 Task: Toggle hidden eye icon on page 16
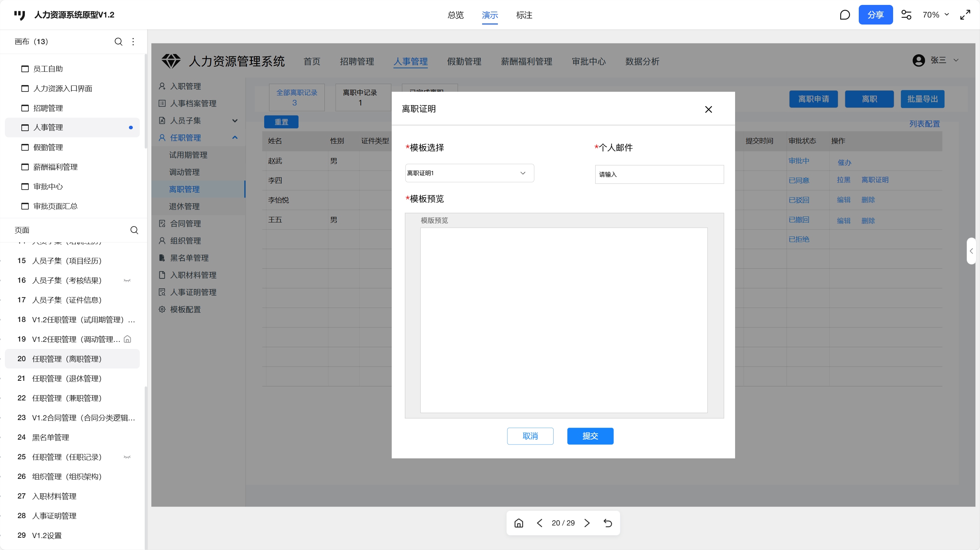pyautogui.click(x=127, y=280)
